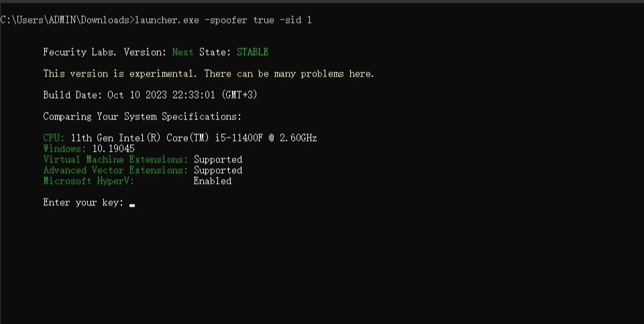
Task: Click the Build Date line
Action: click(150, 95)
